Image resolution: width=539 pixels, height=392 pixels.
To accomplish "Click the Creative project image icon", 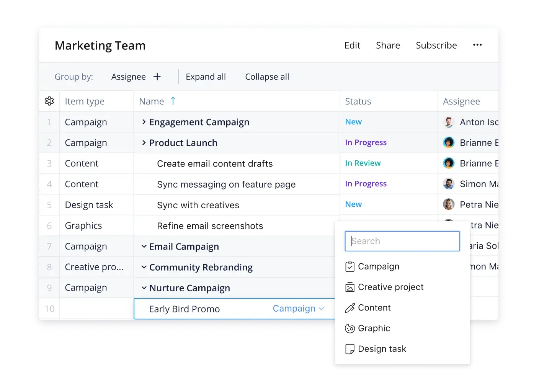I will point(350,287).
